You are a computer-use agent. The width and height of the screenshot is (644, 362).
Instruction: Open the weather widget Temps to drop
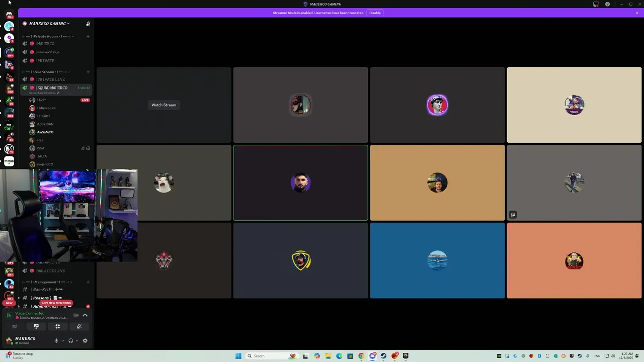20,355
